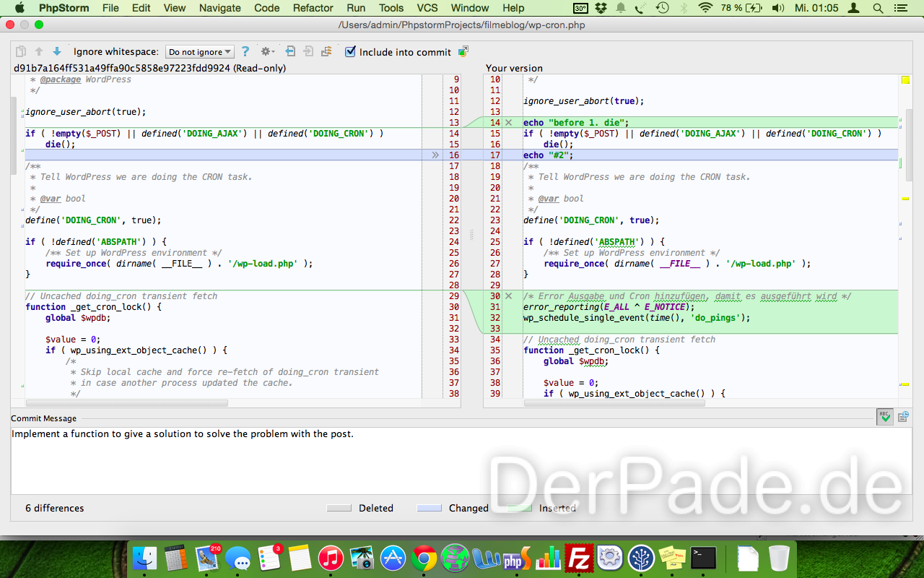Click the greyed page-arrow icon next to it

click(308, 51)
